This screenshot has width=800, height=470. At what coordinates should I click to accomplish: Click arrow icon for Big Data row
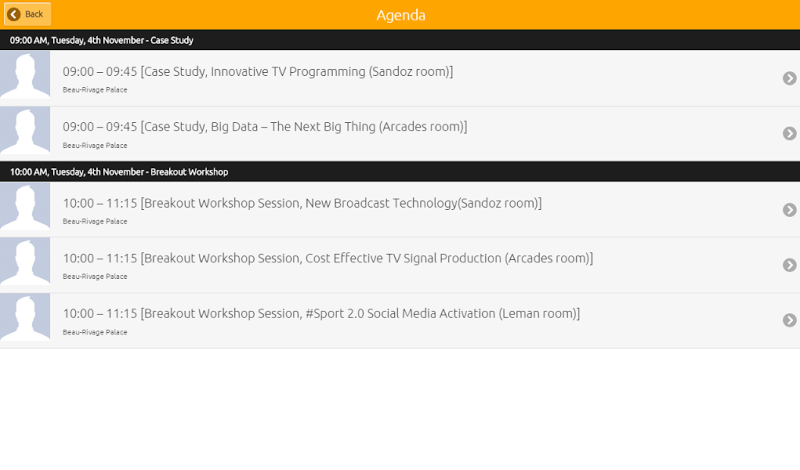click(x=789, y=133)
